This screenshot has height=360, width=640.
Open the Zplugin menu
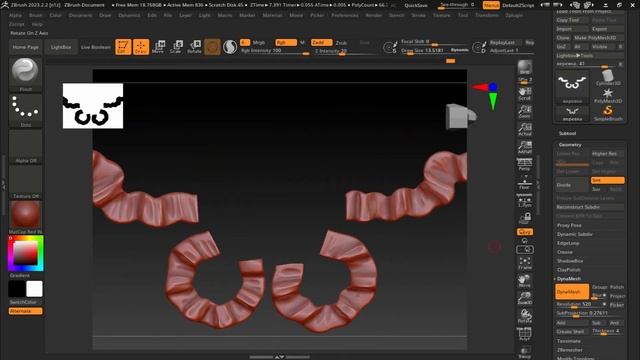coord(514,15)
